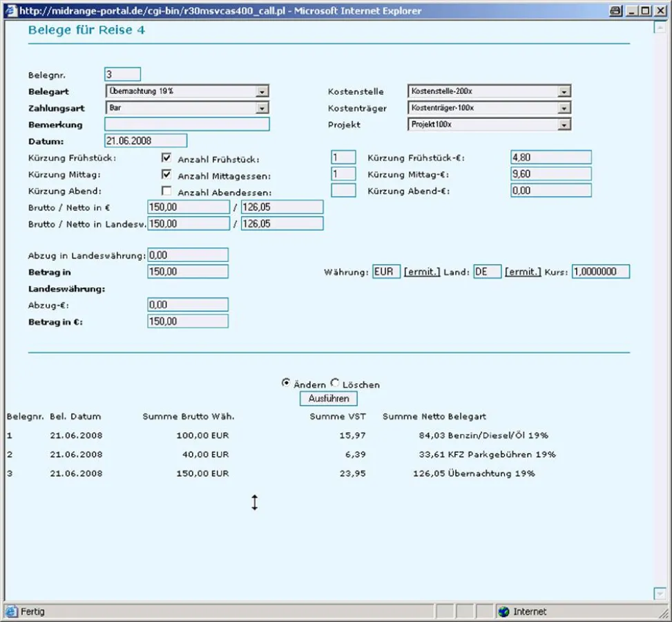This screenshot has width=672, height=622.
Task: Select the Löschen radio button
Action: point(335,383)
